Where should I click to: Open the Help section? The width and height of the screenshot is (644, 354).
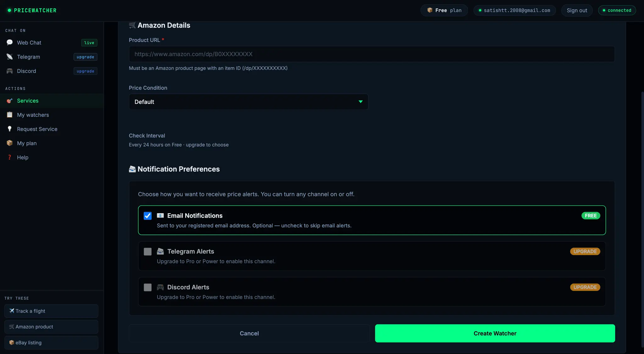point(52,157)
